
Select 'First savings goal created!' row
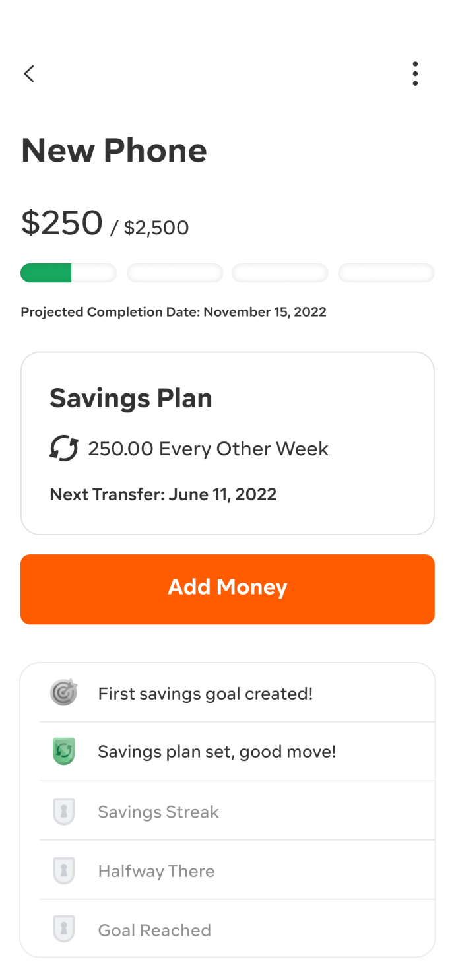tap(205, 694)
